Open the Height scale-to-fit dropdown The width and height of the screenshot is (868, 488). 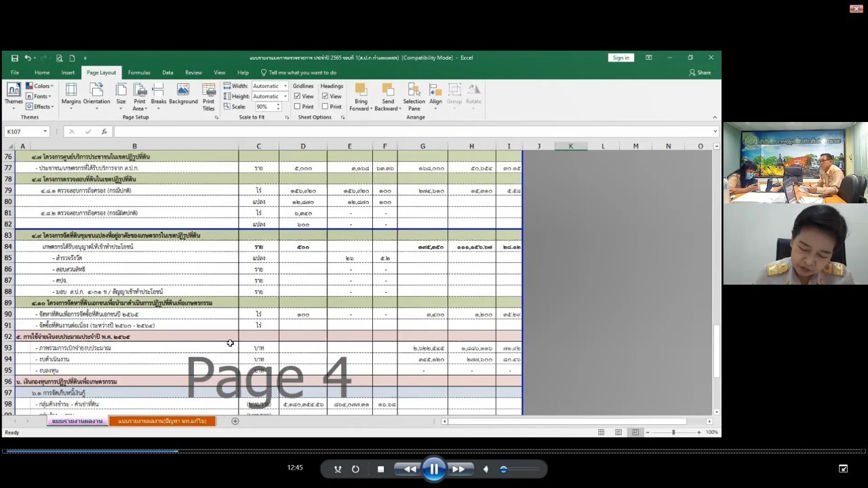pos(285,96)
